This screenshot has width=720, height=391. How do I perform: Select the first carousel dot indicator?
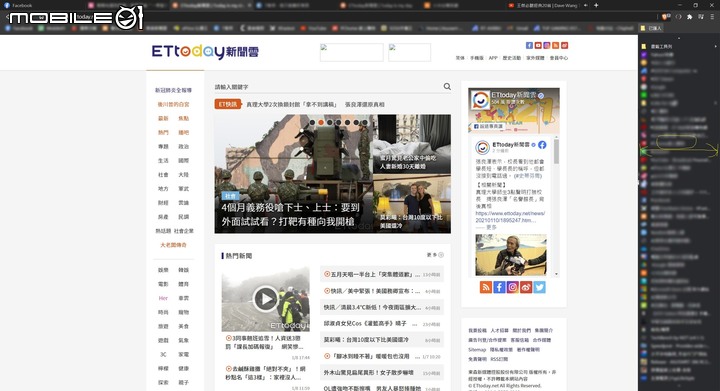312,123
